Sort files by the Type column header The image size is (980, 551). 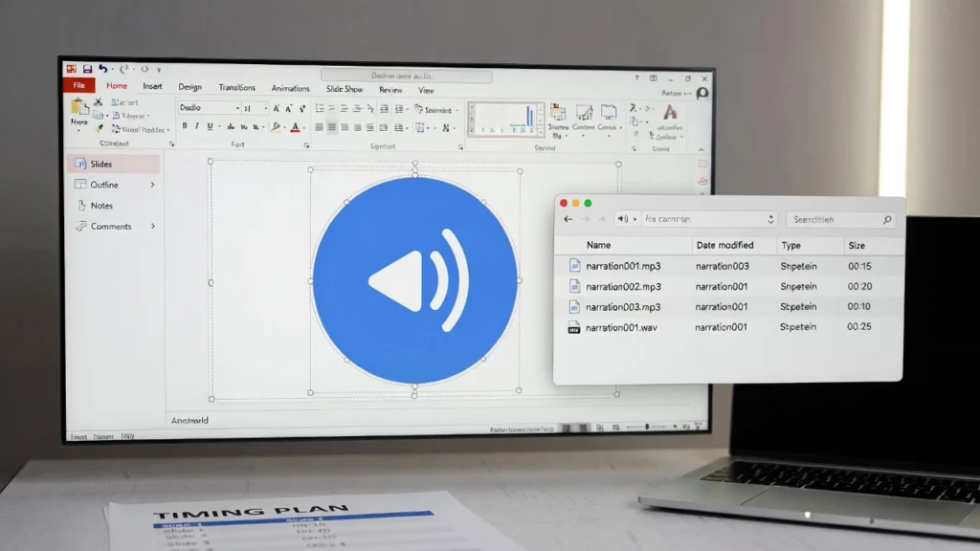(791, 246)
